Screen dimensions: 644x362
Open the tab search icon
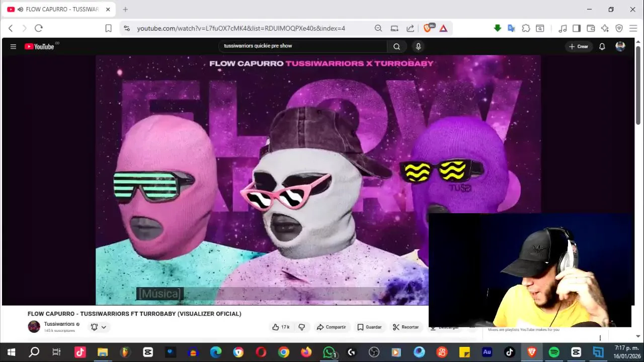click(x=540, y=28)
